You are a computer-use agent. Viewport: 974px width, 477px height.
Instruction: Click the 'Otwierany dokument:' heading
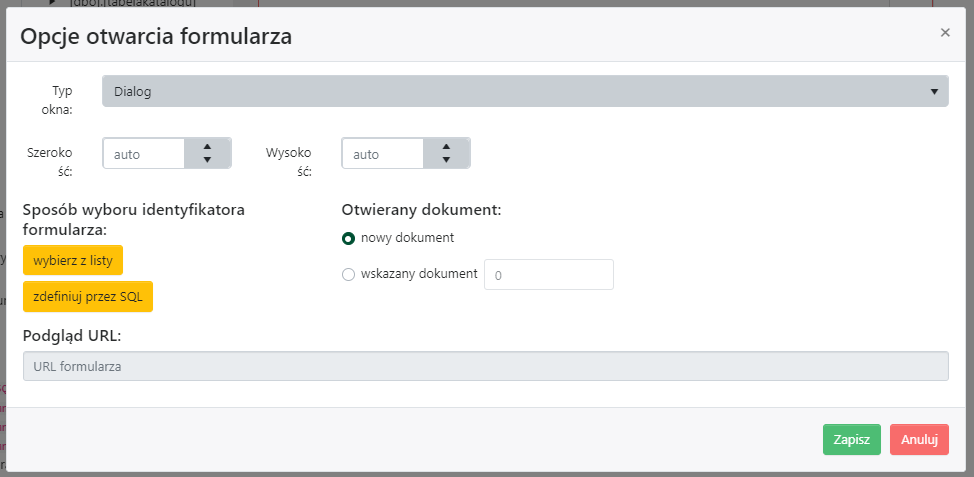[x=421, y=210]
